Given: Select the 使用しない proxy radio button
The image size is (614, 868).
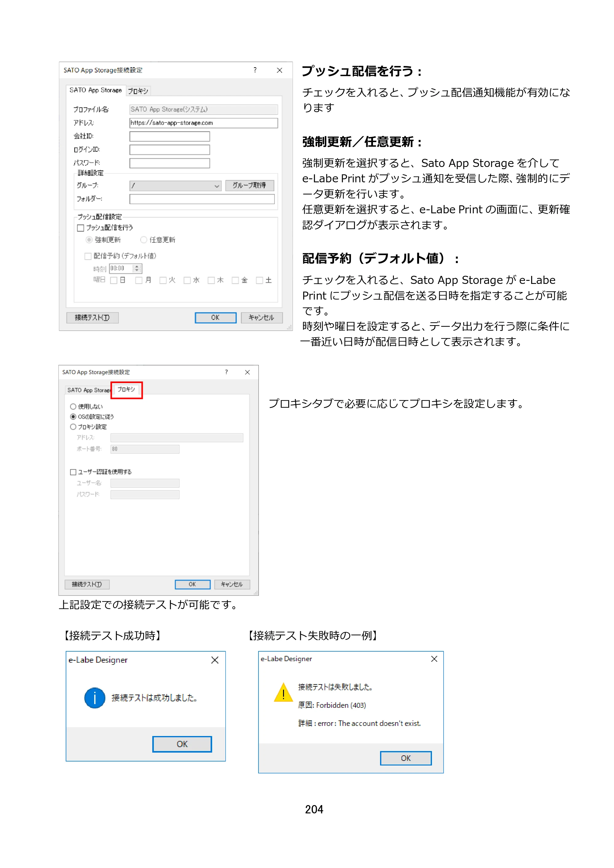Looking at the screenshot, I should pyautogui.click(x=73, y=406).
